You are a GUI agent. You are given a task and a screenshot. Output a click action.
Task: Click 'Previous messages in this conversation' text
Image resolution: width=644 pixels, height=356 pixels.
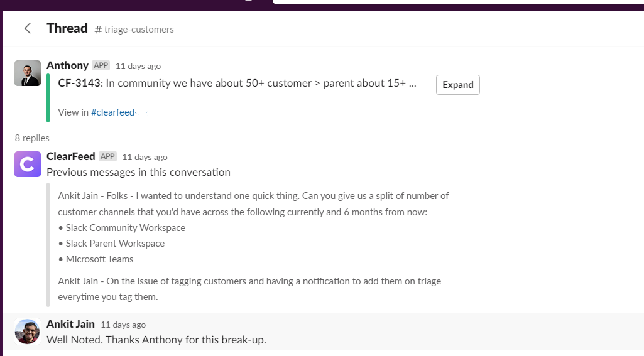[138, 172]
